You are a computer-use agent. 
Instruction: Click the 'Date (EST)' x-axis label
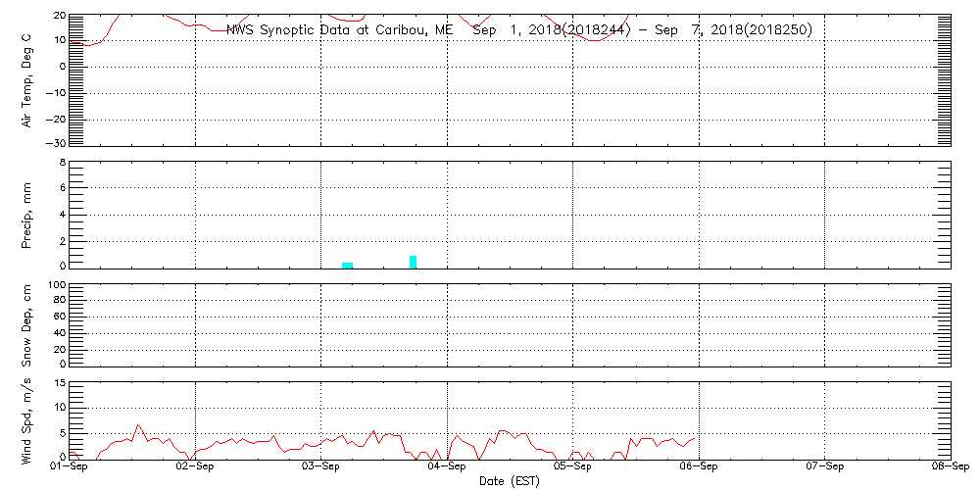pos(510,480)
